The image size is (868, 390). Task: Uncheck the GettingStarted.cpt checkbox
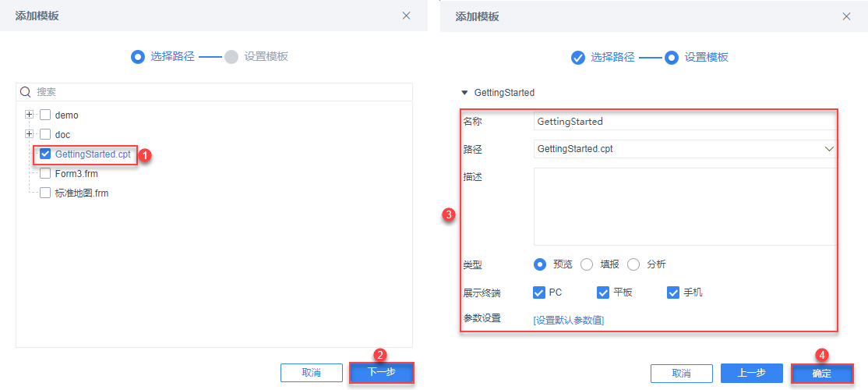(45, 154)
